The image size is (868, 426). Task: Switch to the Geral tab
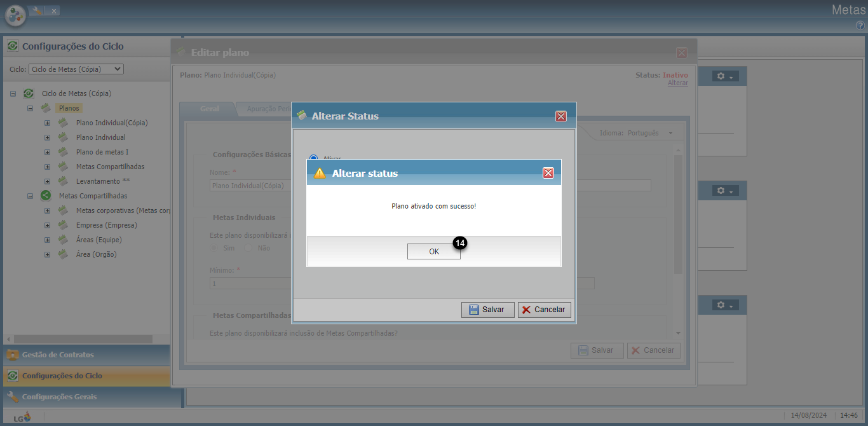click(209, 109)
